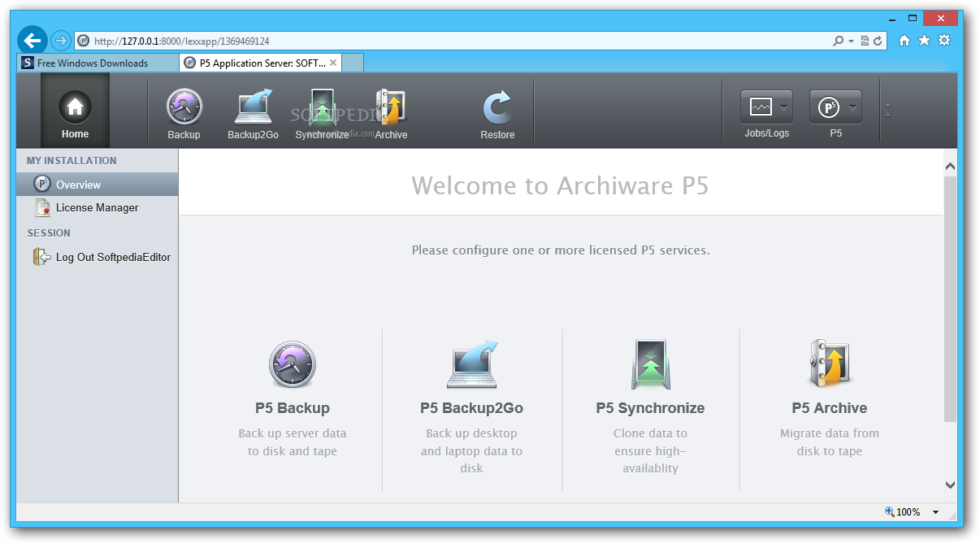Open Restore from top toolbar
This screenshot has width=980, height=544.
[497, 114]
